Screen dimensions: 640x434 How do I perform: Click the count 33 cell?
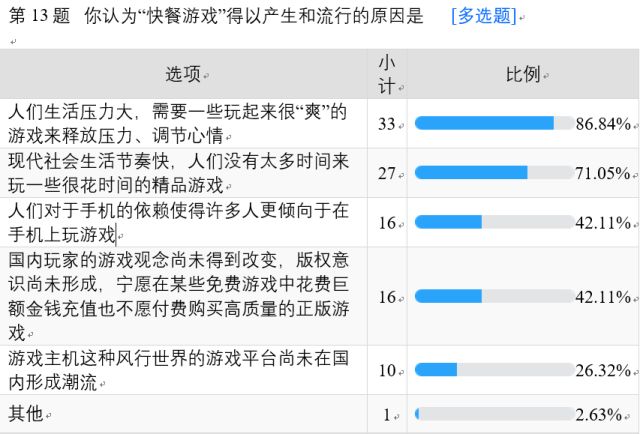388,123
